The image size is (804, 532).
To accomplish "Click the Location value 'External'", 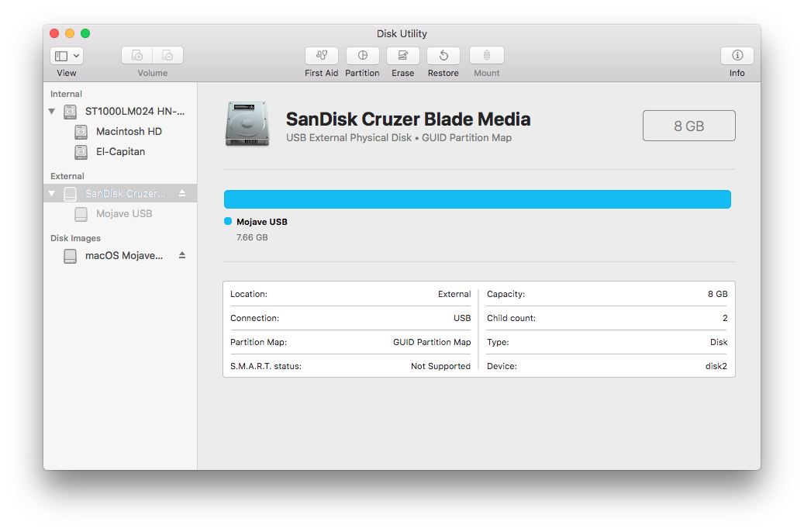I will click(x=454, y=294).
